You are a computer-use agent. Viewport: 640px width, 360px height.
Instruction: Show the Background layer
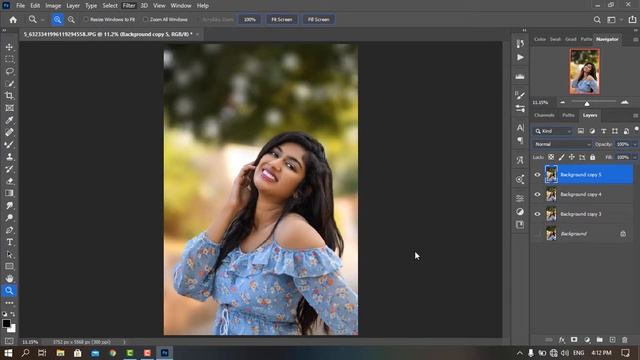click(538, 234)
